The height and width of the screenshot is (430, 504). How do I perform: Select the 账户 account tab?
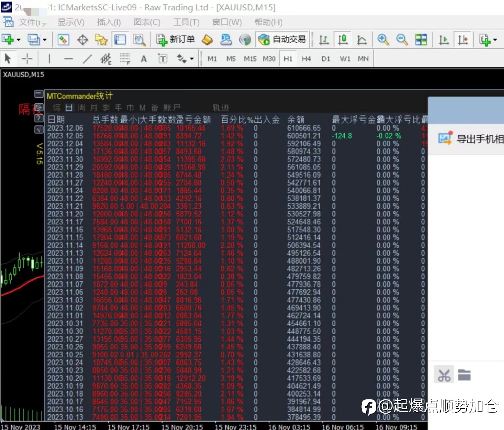click(x=172, y=108)
